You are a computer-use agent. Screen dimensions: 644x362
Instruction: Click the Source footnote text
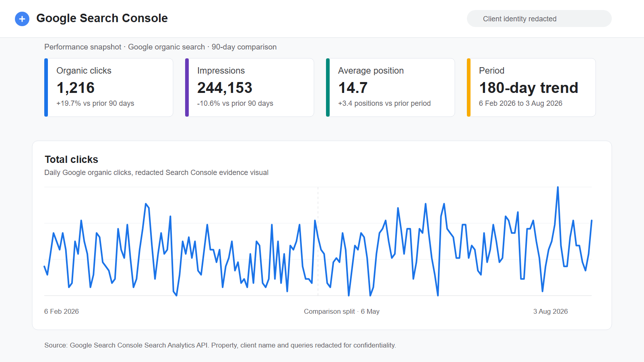(220, 345)
